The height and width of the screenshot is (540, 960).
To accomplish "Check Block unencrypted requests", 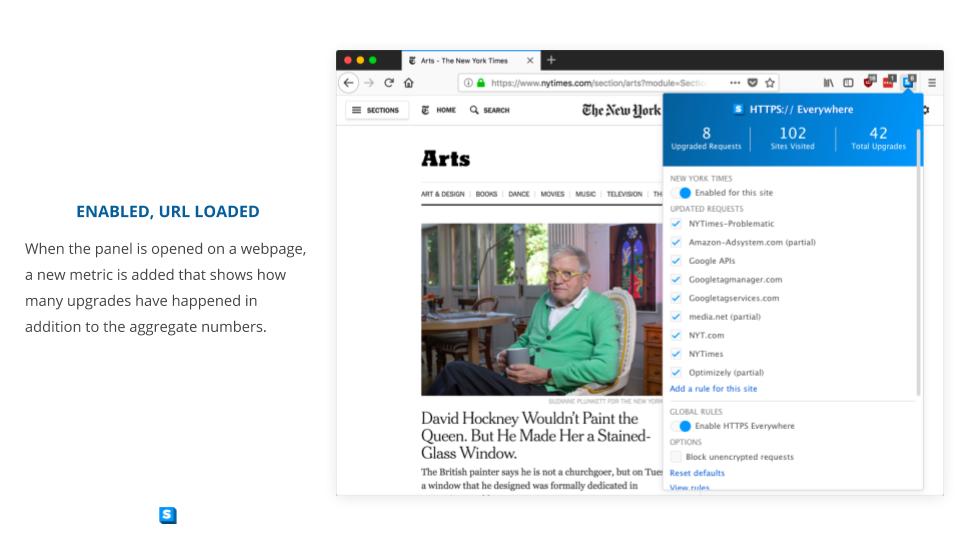I will click(x=676, y=457).
